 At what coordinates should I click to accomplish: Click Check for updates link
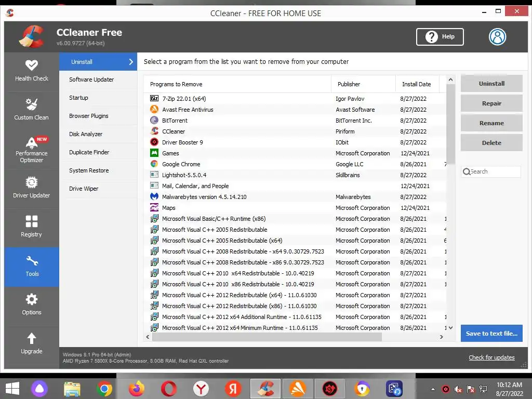(x=491, y=357)
